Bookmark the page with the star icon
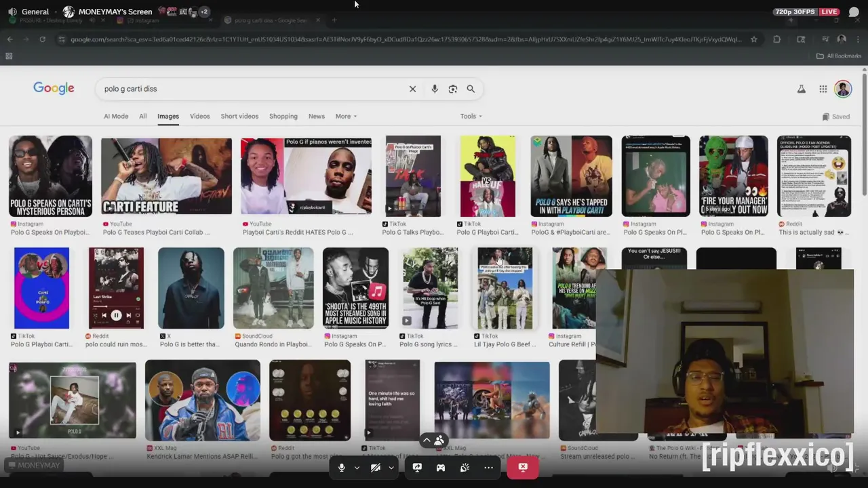Screen dimensions: 868x488 (753, 39)
